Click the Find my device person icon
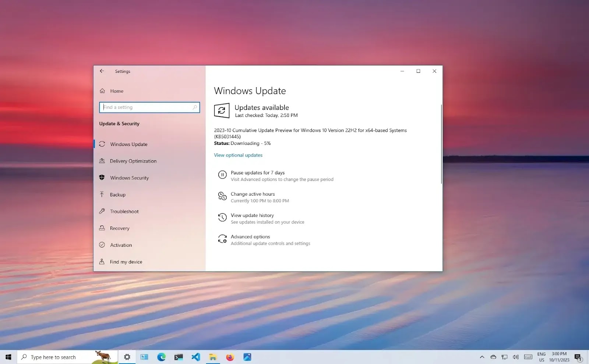The image size is (589, 364). click(x=102, y=262)
